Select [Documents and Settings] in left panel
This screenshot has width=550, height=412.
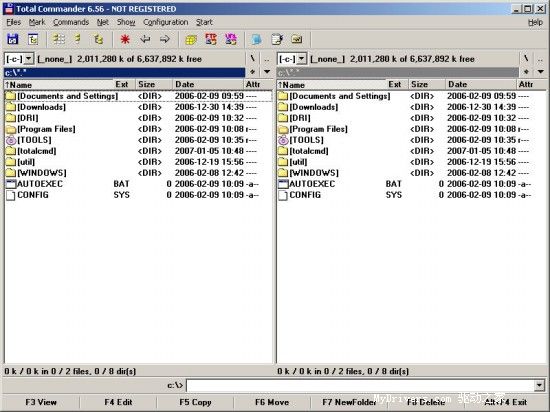coord(138,96)
